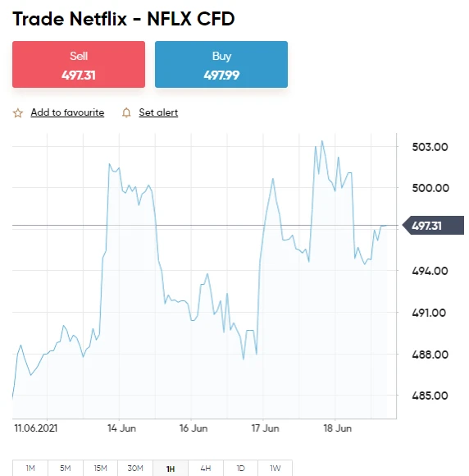The height and width of the screenshot is (476, 469).
Task: Click the 17 Jun date label
Action: [x=265, y=428]
